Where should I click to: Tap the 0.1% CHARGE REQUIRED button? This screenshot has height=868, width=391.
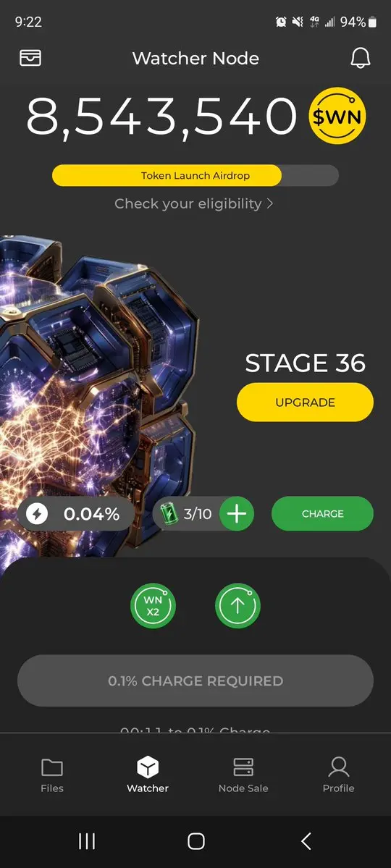[x=195, y=681]
